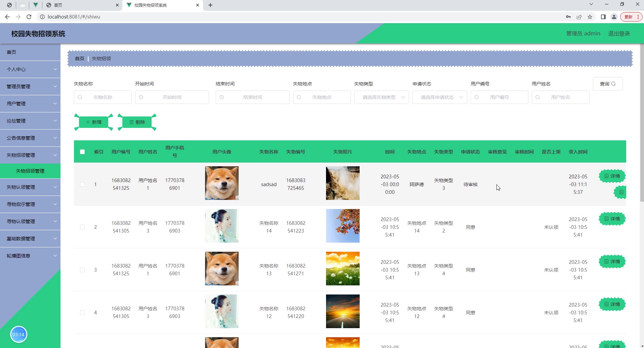Click the search icon in 失物名称 field
Viewport: 644px width, 348px height.
(x=80, y=97)
